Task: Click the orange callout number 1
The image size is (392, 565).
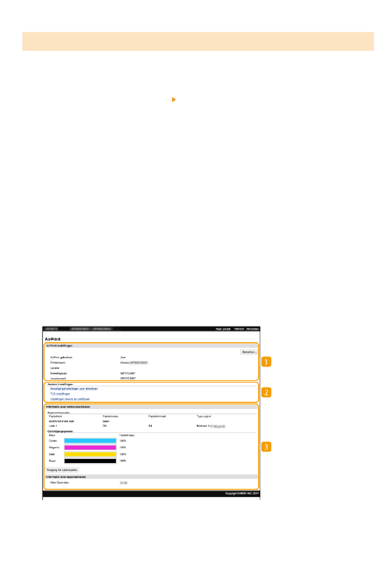Action: (x=266, y=362)
